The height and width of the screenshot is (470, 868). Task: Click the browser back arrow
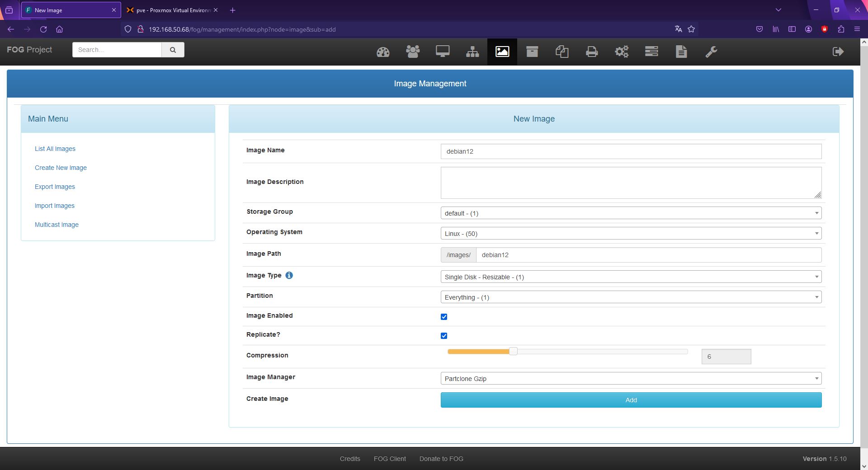(11, 29)
